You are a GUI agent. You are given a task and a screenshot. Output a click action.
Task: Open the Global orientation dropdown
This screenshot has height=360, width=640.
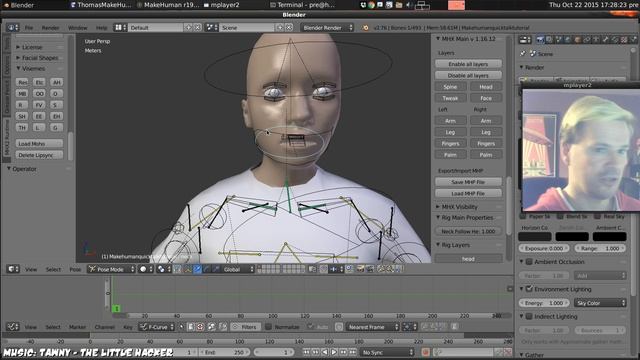point(238,269)
